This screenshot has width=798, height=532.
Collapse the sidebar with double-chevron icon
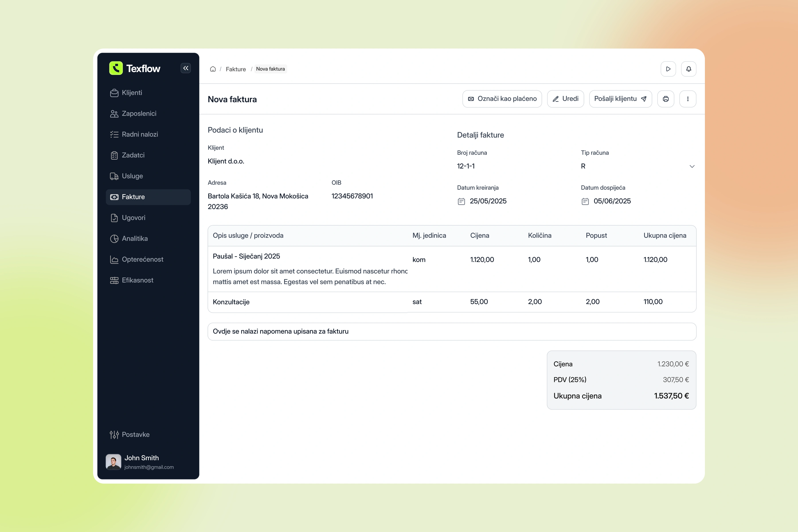(186, 68)
